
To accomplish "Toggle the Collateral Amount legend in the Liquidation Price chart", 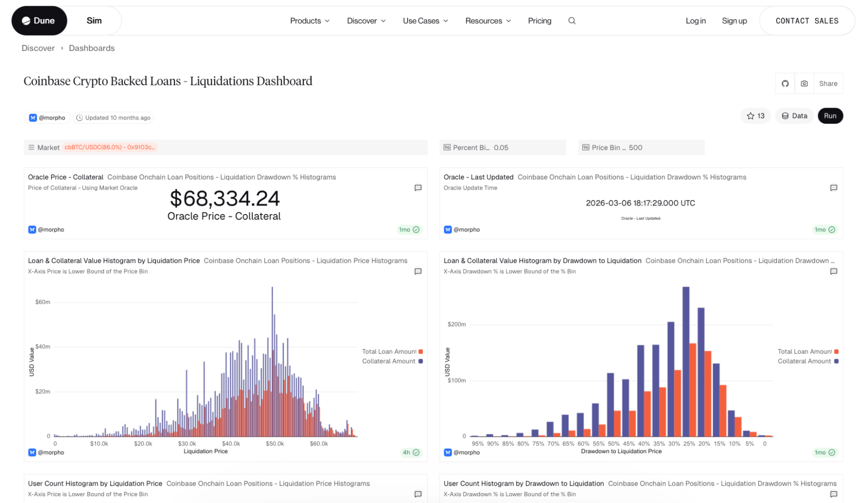I will click(389, 361).
